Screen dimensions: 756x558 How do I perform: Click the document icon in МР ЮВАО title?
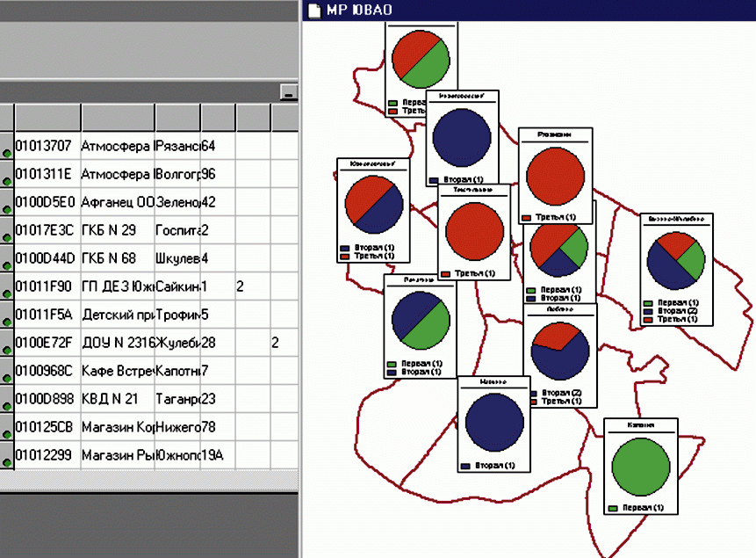tap(313, 10)
